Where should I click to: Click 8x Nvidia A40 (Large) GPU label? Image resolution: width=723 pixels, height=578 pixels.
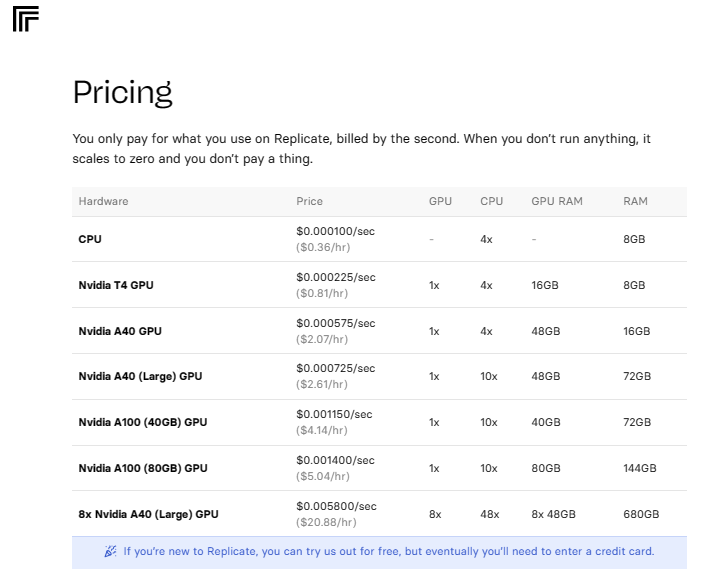point(148,514)
